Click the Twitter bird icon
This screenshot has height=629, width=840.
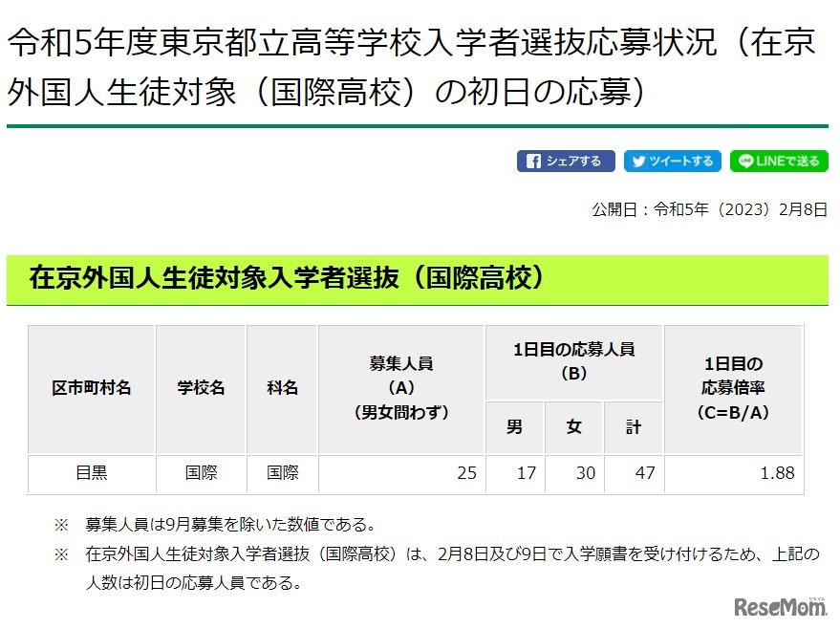(638, 161)
